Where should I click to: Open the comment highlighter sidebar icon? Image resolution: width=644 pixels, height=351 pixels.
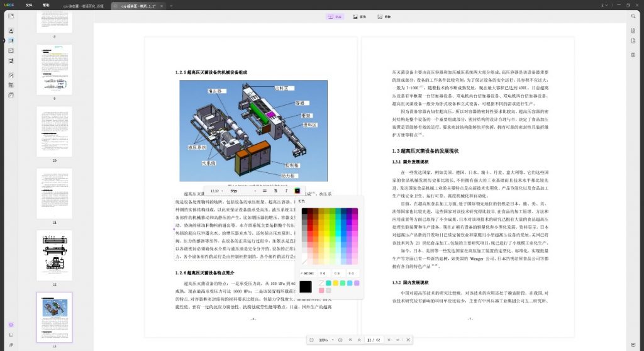[11, 31]
